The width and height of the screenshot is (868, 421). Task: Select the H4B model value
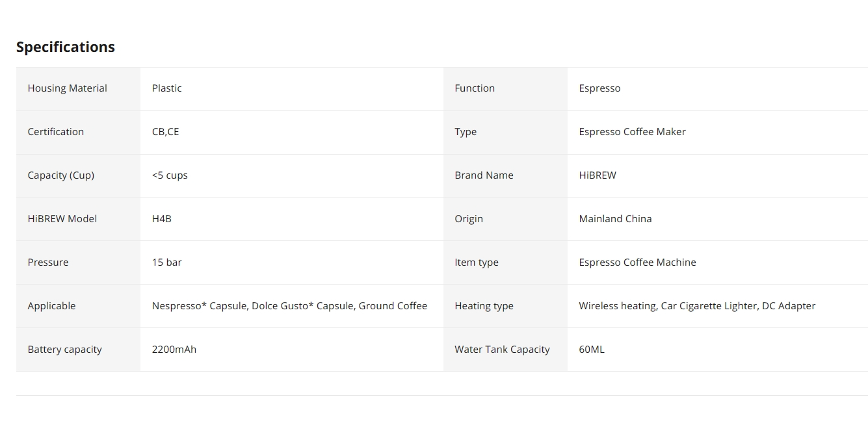(162, 219)
